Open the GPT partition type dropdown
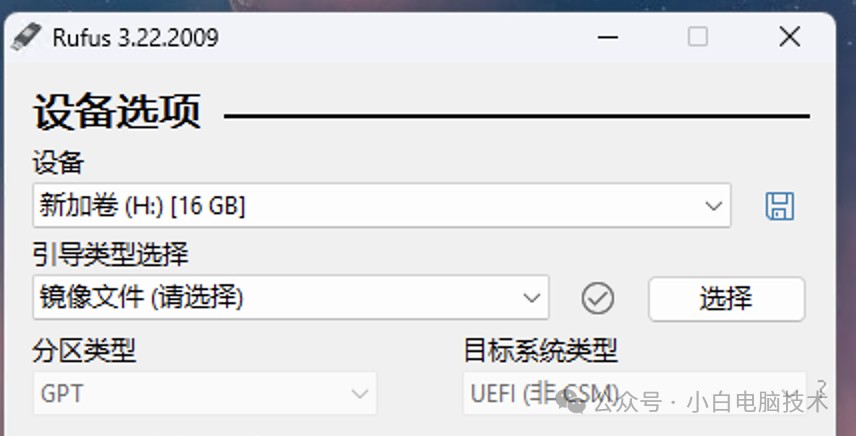Viewport: 856px width, 436px height. click(205, 393)
